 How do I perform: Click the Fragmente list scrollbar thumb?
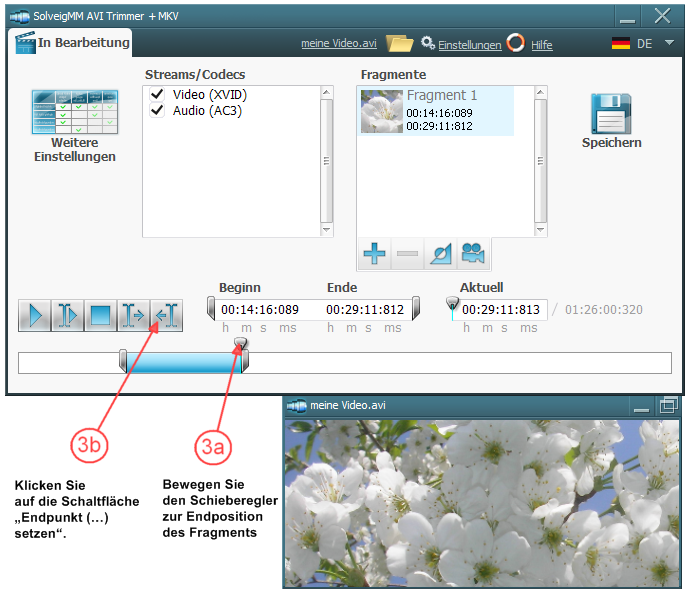(x=540, y=161)
